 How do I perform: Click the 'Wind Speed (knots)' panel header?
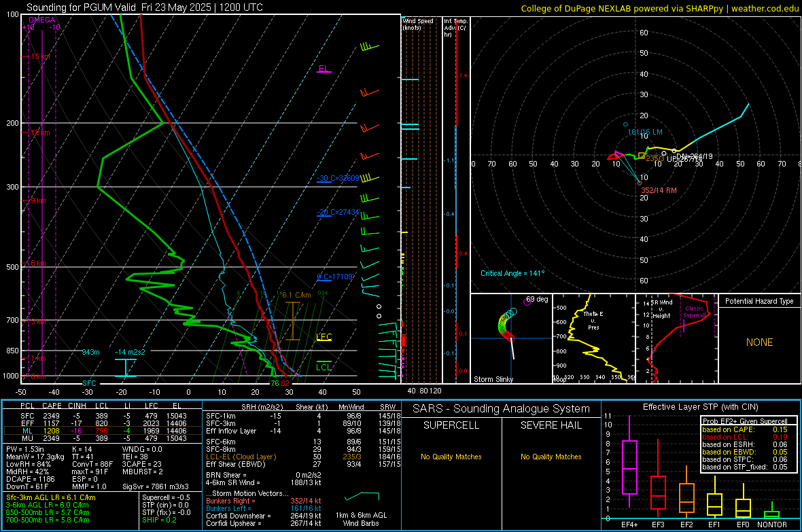[x=418, y=24]
